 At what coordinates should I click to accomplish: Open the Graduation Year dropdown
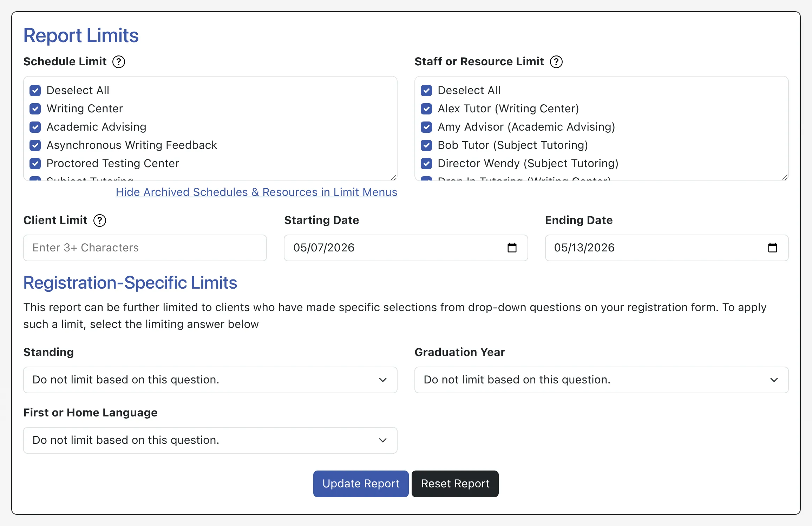602,380
